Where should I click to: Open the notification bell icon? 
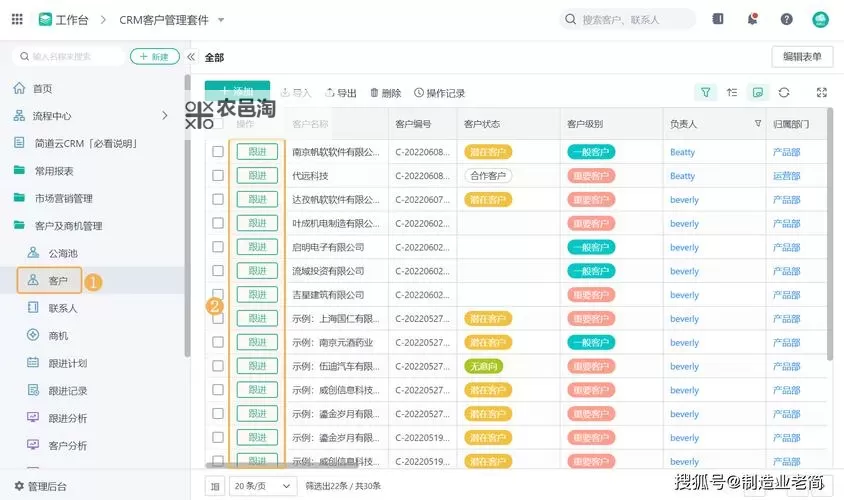coord(752,19)
